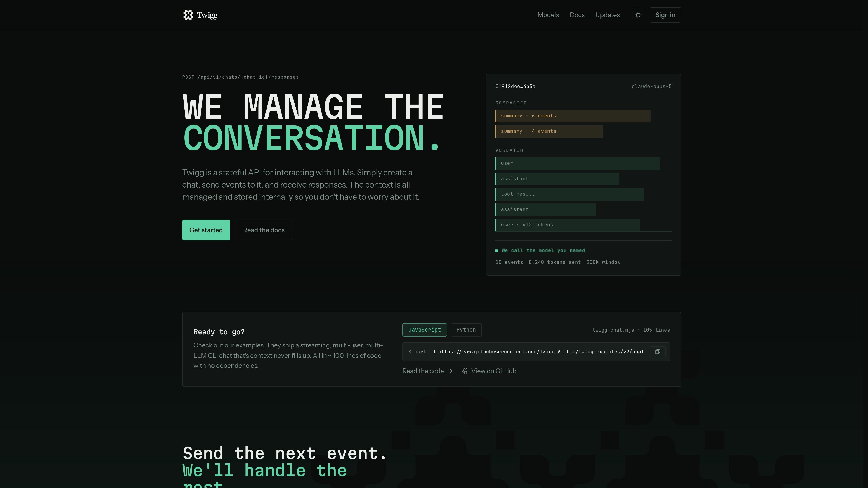Click the 'tool_result' verbatim bar
The image size is (868, 488).
569,194
